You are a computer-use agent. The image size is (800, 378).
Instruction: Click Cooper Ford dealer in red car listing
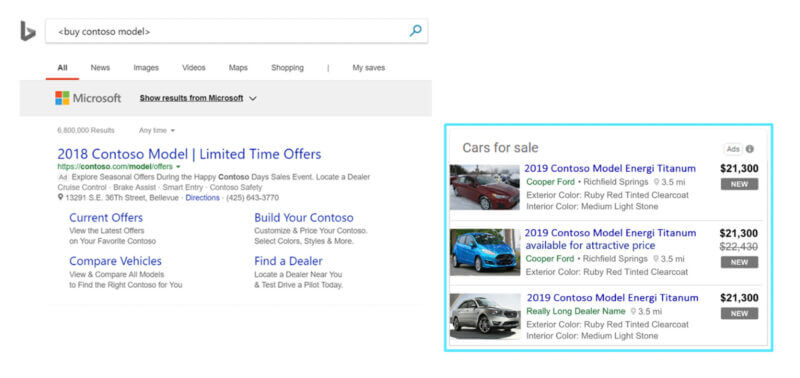click(x=551, y=182)
